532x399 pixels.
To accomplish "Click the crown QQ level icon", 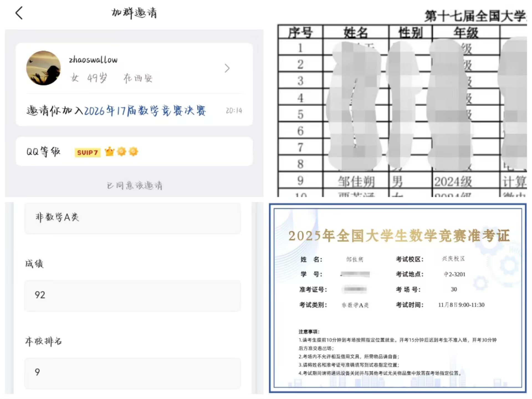I will pyautogui.click(x=109, y=151).
